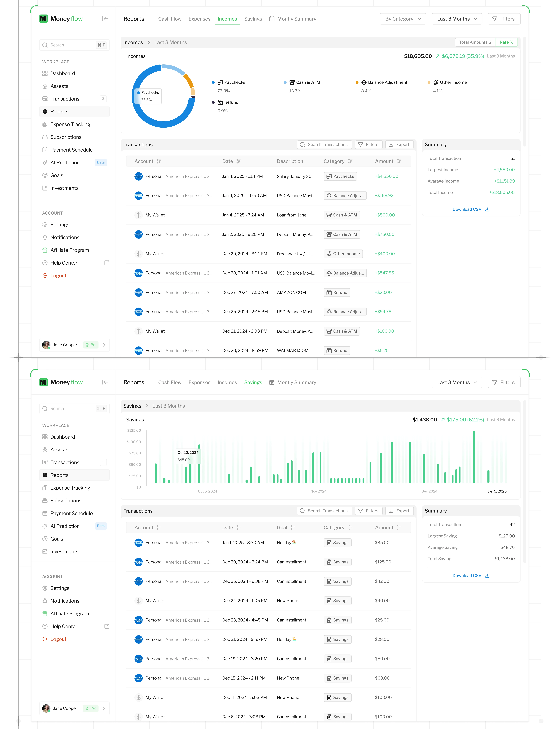The height and width of the screenshot is (729, 560).
Task: Sort by the Account column icon in Incomes
Action: click(x=159, y=161)
